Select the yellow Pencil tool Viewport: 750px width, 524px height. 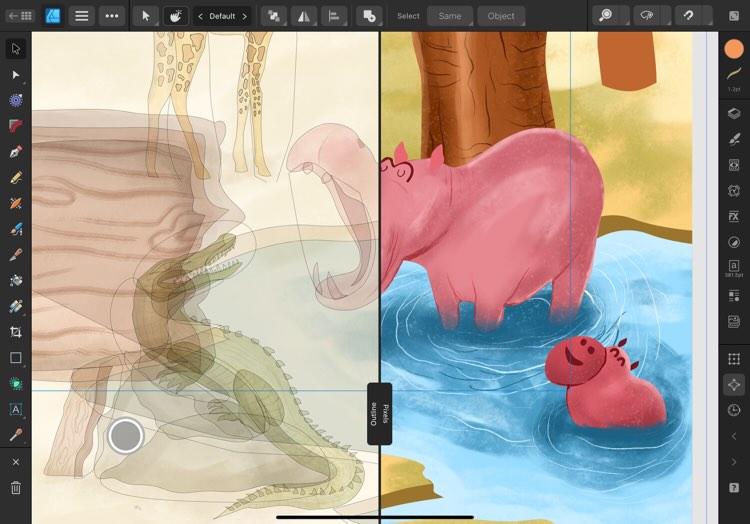tap(16, 178)
